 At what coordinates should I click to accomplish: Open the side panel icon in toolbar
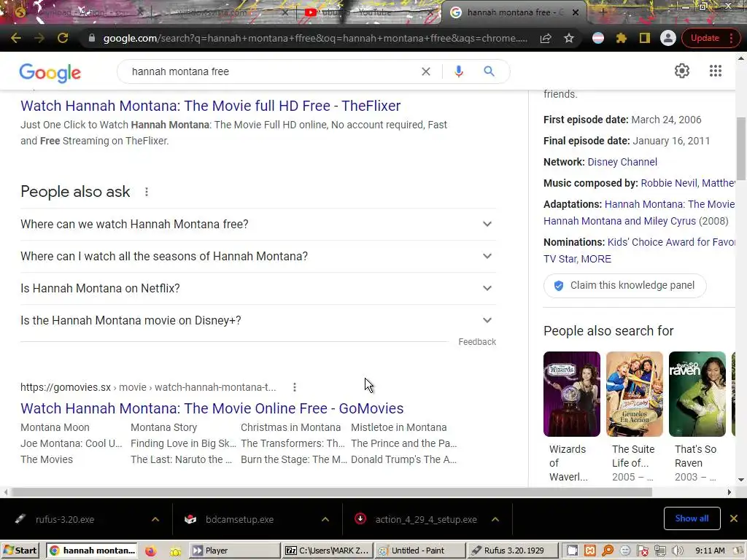(x=645, y=38)
